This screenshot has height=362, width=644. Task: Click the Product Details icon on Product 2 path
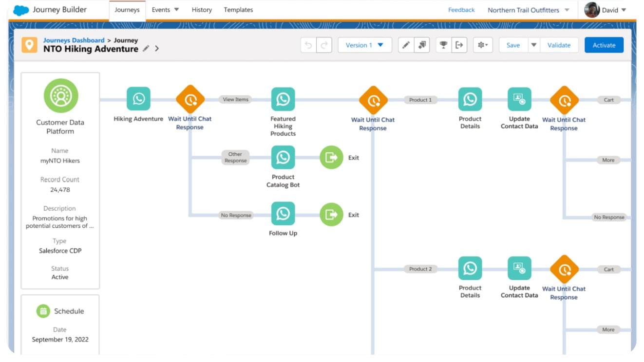(x=470, y=269)
